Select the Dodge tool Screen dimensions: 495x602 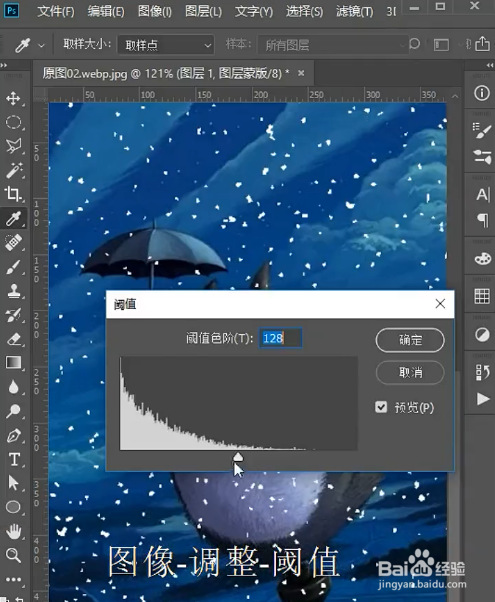(13, 411)
